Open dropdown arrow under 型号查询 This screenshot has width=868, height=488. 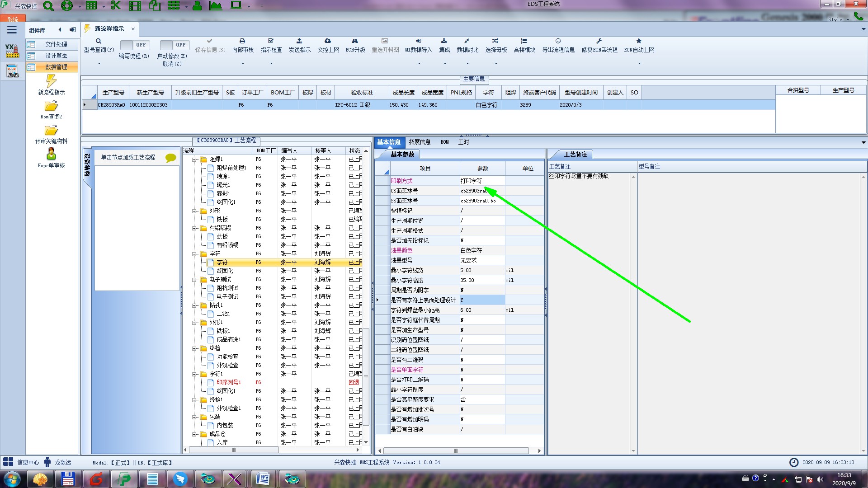point(99,64)
